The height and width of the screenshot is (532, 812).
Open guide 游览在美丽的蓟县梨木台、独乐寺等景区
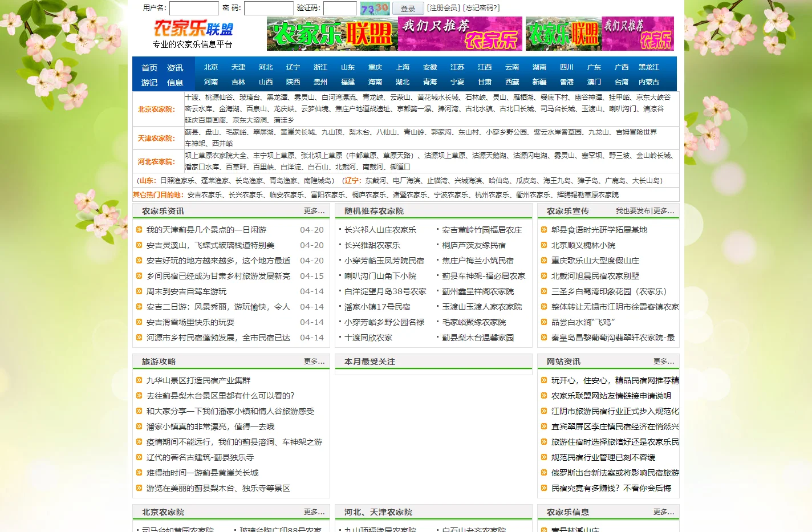[x=218, y=488]
